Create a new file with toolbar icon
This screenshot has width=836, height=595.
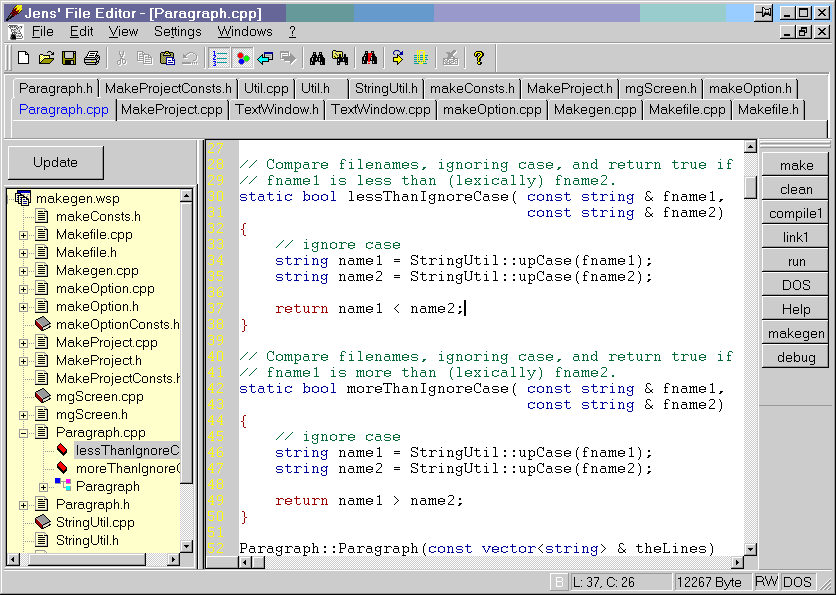pos(23,58)
